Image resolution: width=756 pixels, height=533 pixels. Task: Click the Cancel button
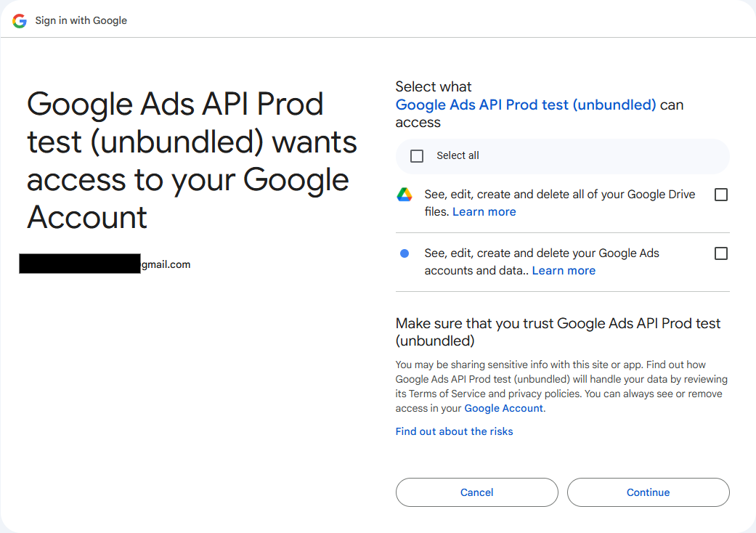(x=477, y=492)
